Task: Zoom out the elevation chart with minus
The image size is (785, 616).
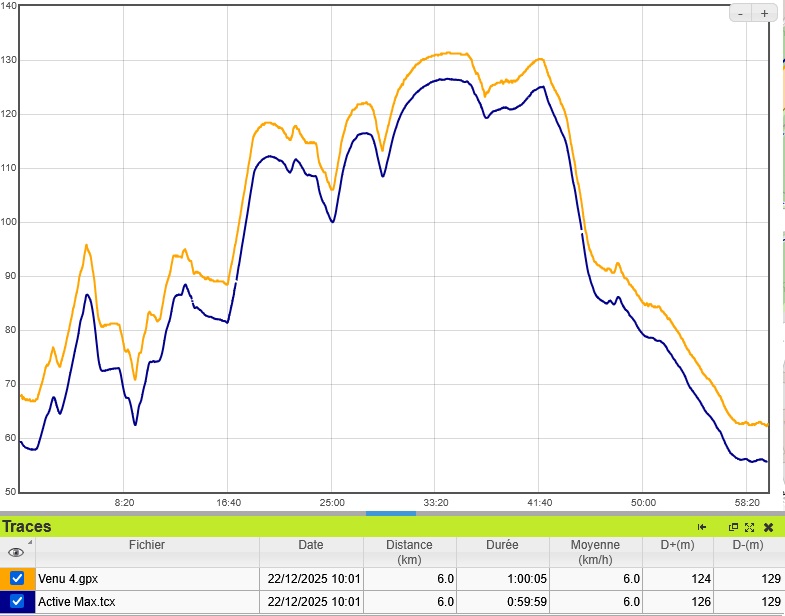Action: click(x=741, y=13)
